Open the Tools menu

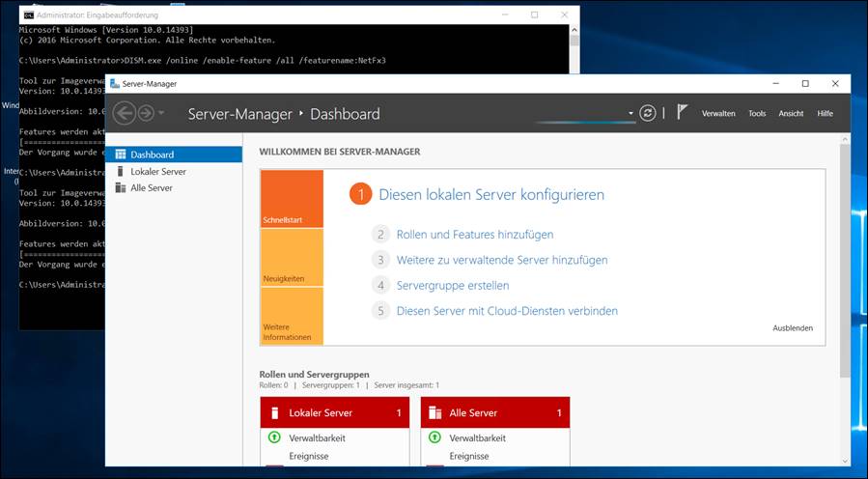[757, 113]
